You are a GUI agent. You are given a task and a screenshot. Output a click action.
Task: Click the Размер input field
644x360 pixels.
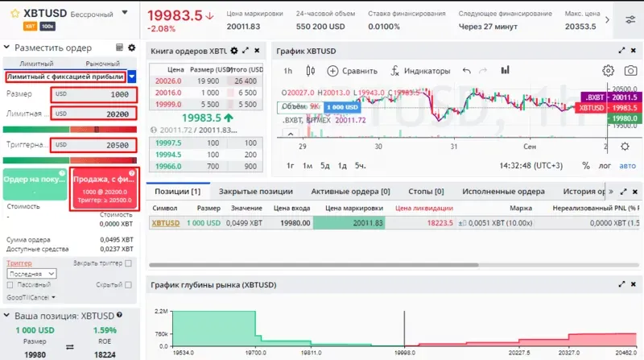[x=93, y=94]
